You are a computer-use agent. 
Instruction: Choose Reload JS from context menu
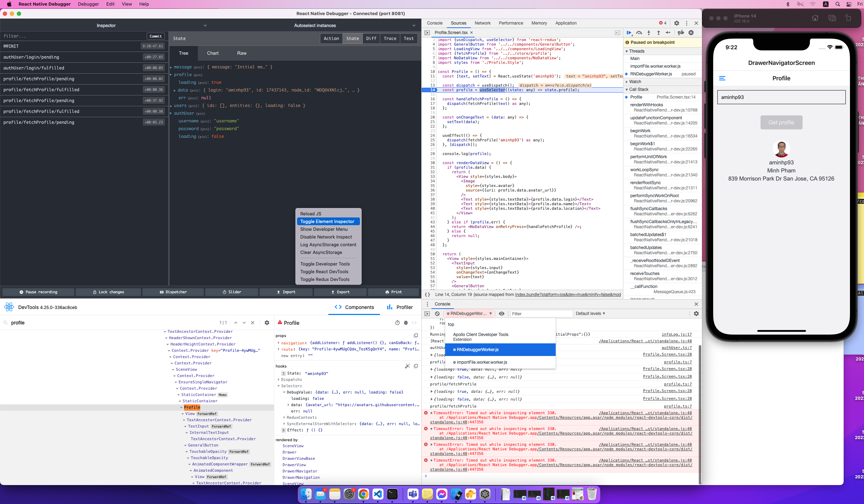pyautogui.click(x=328, y=214)
